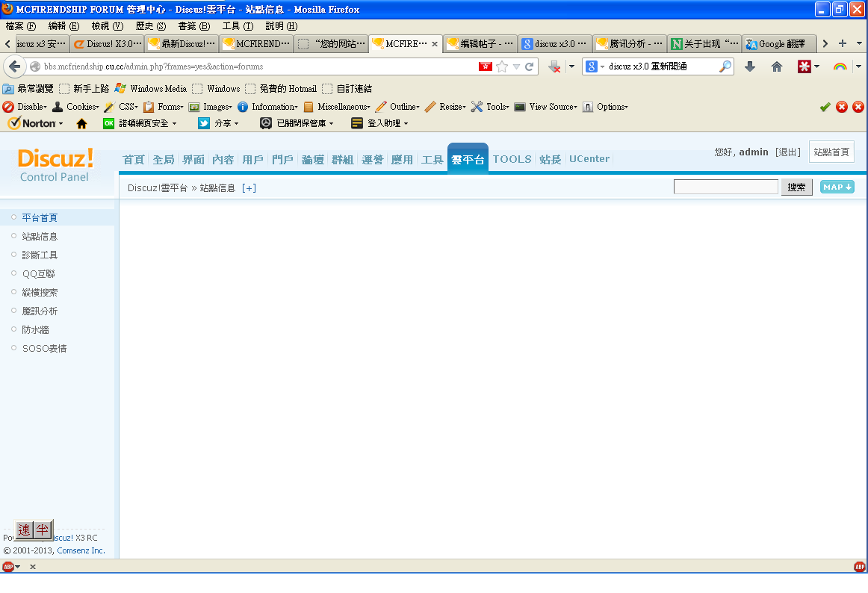Switch to the TOOLS admin tab
868x593 pixels.
point(512,159)
